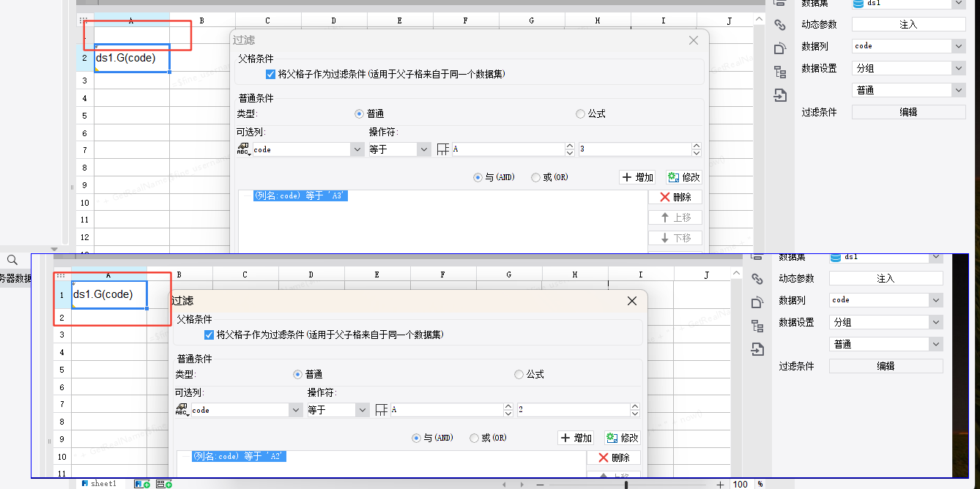980x489 pixels.
Task: Close the A2 filter dialog
Action: [x=632, y=301]
